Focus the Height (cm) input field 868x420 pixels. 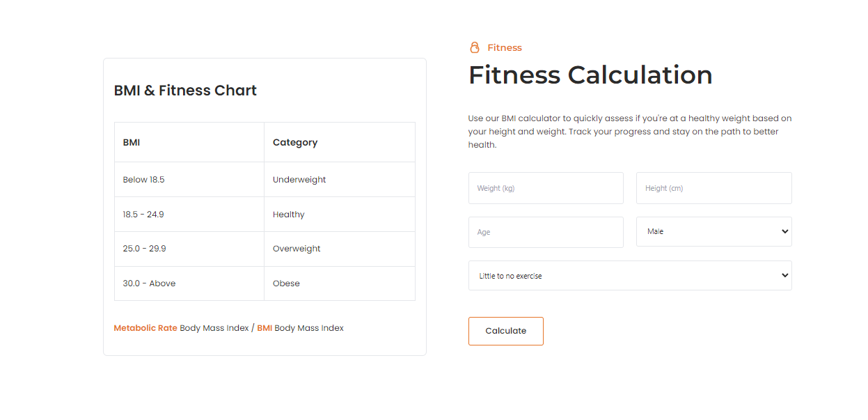(x=713, y=188)
